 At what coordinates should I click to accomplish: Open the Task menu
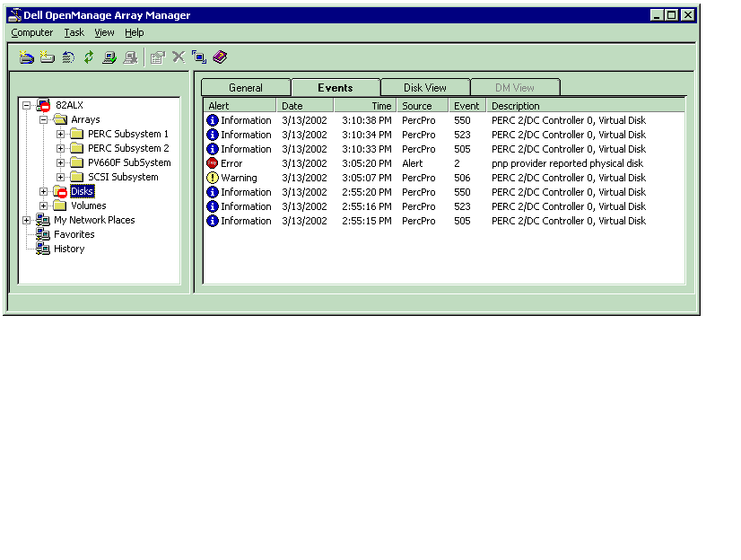(74, 32)
